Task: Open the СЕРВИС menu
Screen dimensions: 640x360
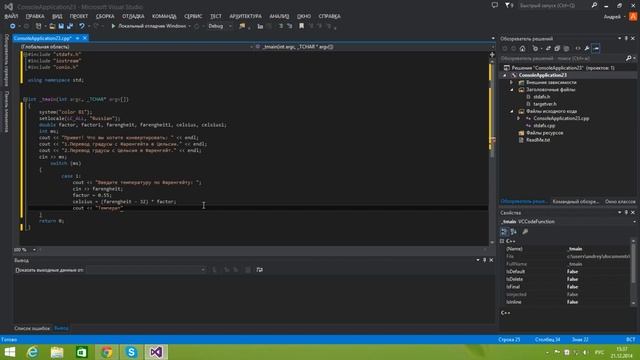Action: 193,16
